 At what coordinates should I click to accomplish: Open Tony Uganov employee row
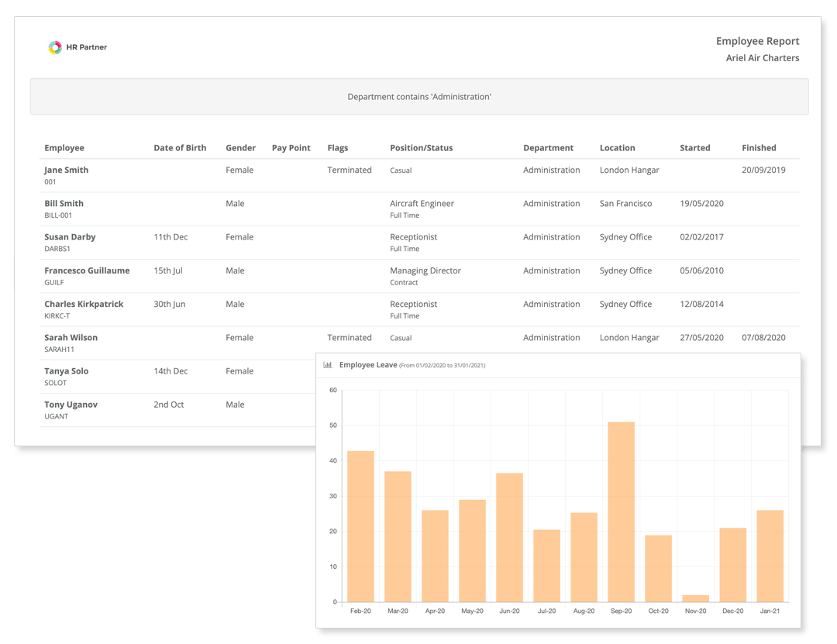(71, 405)
